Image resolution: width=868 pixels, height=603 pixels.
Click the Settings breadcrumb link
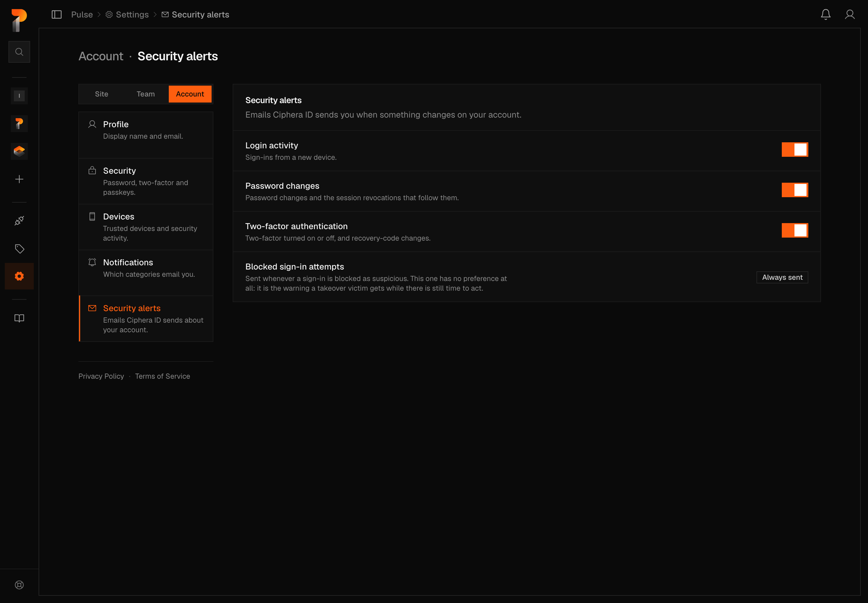(x=132, y=14)
